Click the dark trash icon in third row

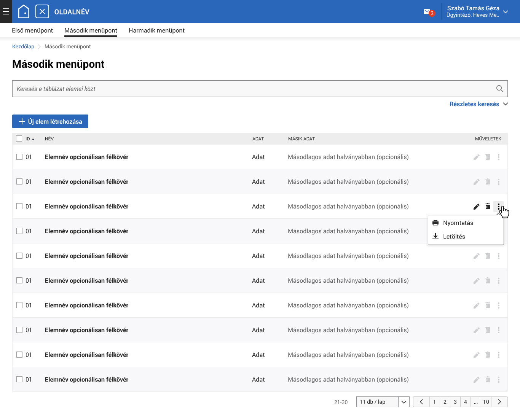pos(488,206)
